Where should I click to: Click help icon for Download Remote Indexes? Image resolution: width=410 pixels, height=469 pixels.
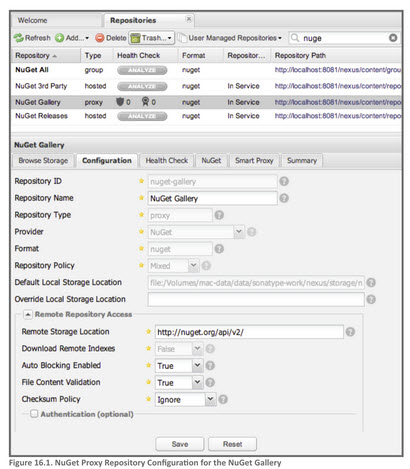pos(210,349)
